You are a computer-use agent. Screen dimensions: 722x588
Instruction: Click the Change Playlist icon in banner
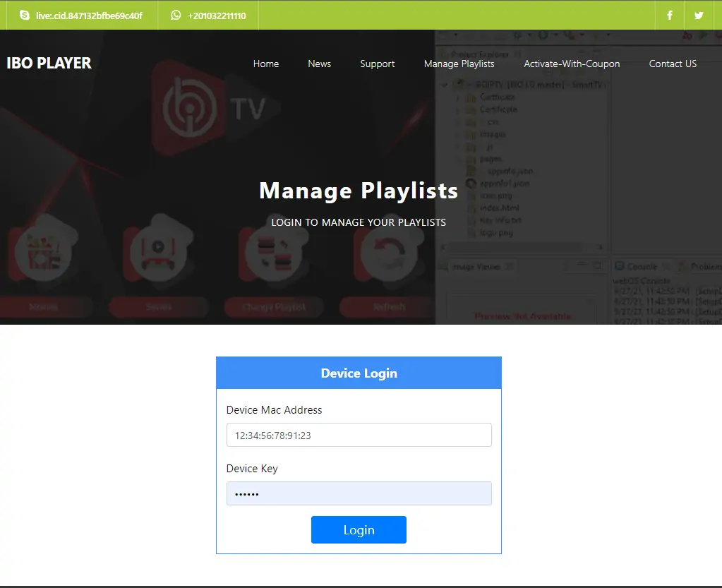point(274,256)
